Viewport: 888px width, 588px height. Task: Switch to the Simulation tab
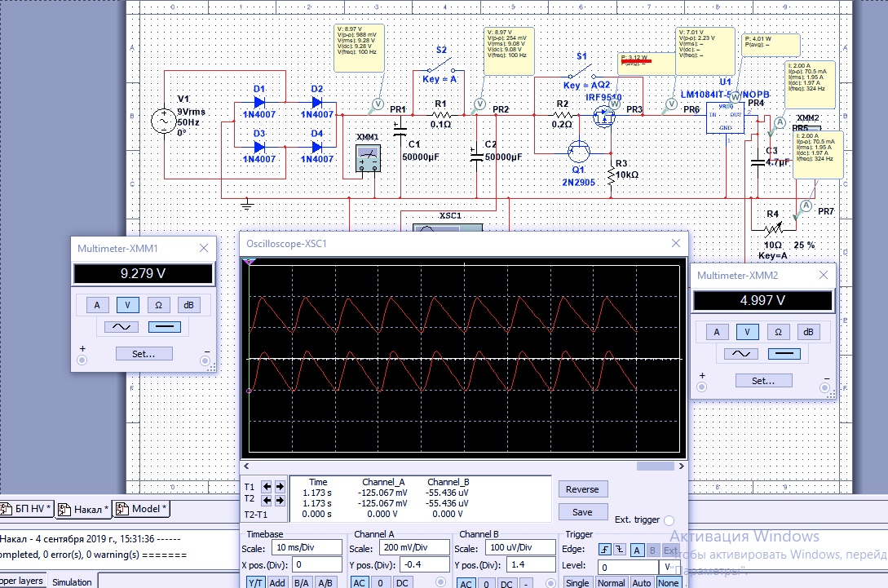[x=72, y=581]
